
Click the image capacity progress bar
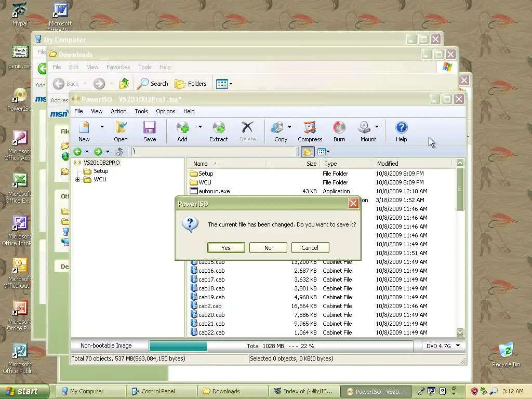coord(281,346)
